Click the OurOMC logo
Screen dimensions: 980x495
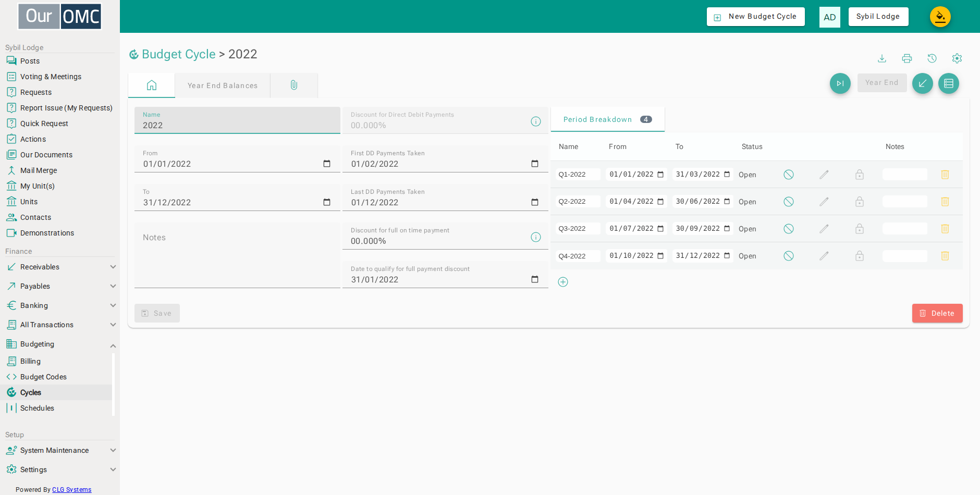point(60,16)
